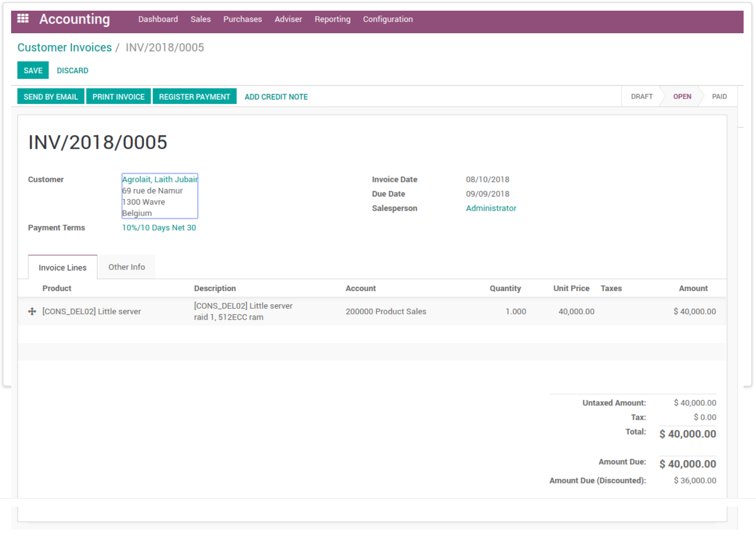Screen dimensions: 756x536
Task: Open the Administrator salesperson link
Action: pyautogui.click(x=491, y=208)
